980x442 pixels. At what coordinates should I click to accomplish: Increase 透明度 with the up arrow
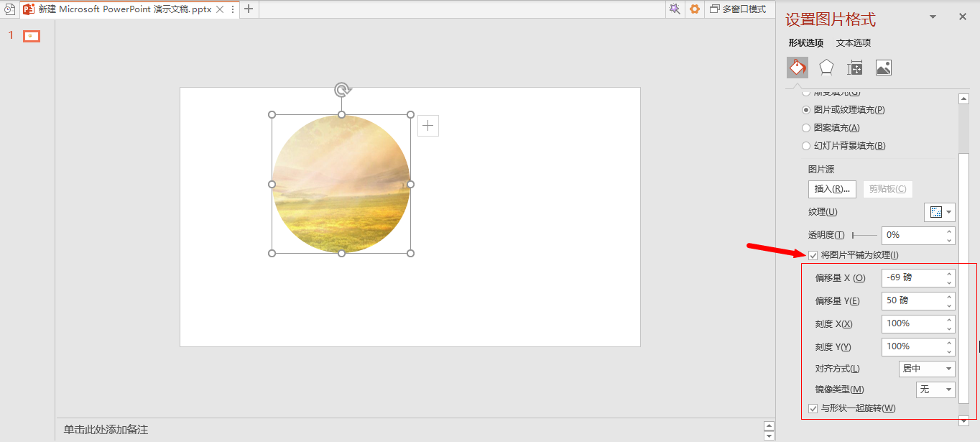coord(950,231)
